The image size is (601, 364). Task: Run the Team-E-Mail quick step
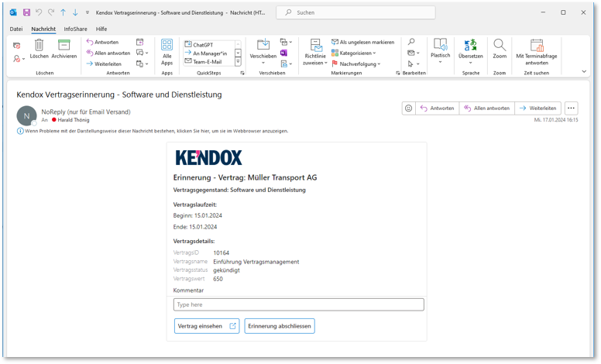[204, 61]
